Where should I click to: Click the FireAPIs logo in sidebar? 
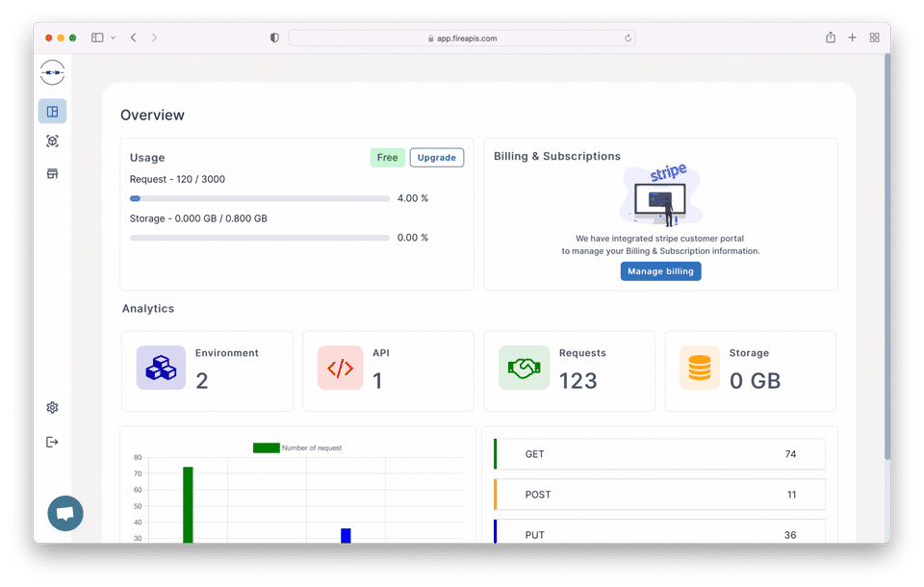[52, 72]
